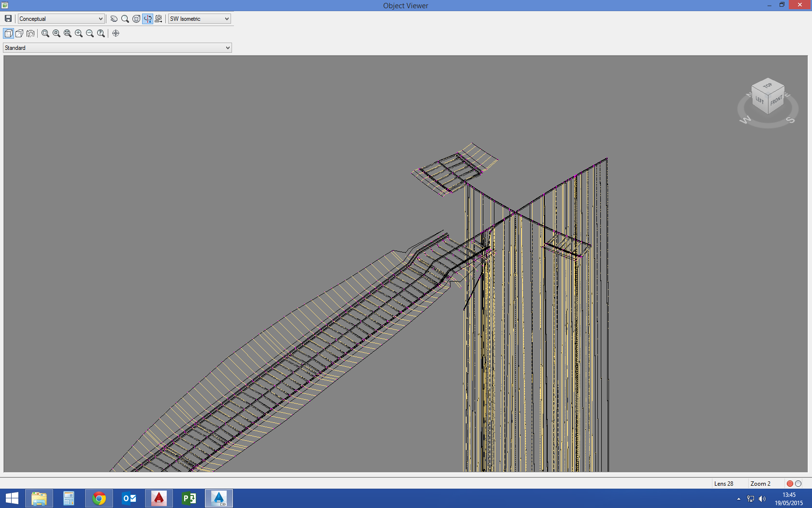This screenshot has height=508, width=812.
Task: Select the Zoom Window tool
Action: (x=44, y=33)
